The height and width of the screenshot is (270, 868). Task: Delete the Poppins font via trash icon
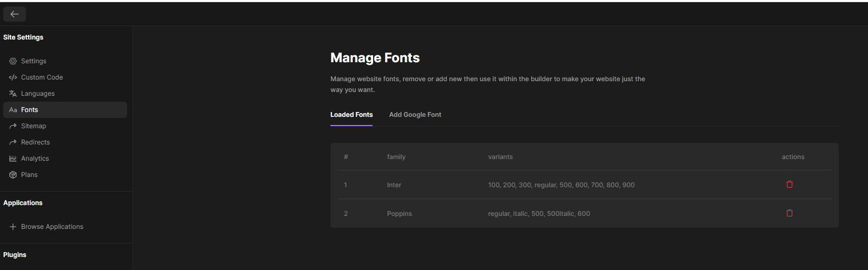tap(790, 213)
